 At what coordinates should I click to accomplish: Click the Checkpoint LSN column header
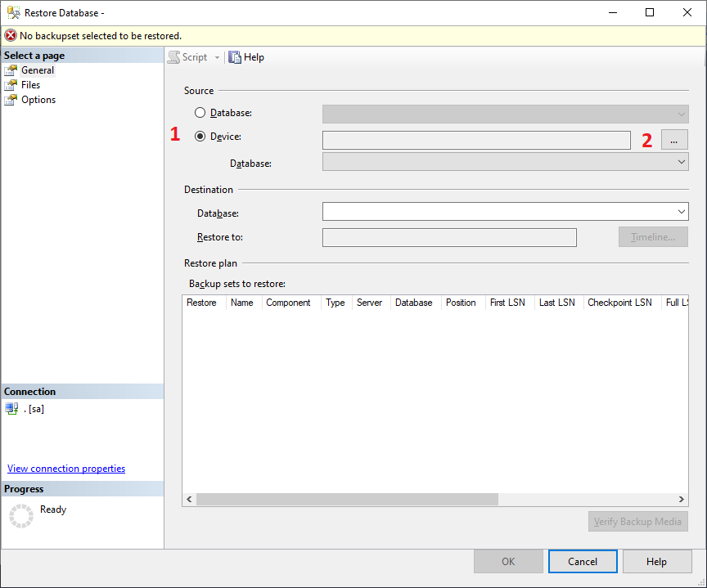tap(622, 303)
